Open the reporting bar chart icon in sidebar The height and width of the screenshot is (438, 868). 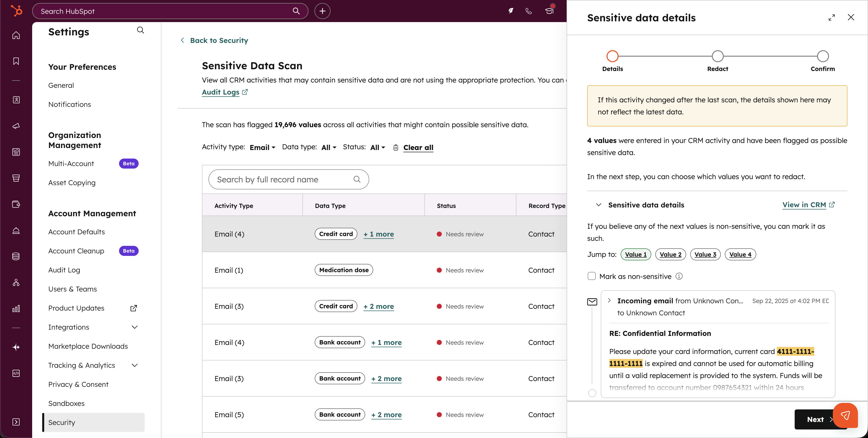tap(16, 308)
